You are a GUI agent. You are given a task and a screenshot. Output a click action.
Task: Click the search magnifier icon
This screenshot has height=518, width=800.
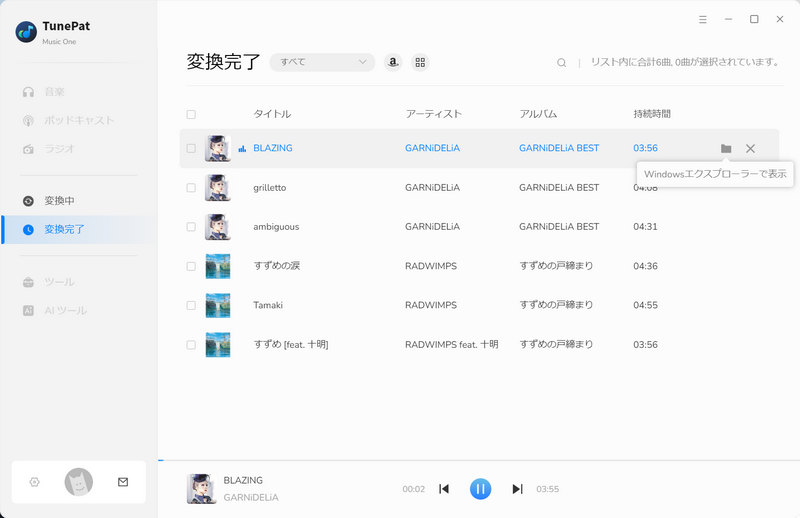[562, 63]
